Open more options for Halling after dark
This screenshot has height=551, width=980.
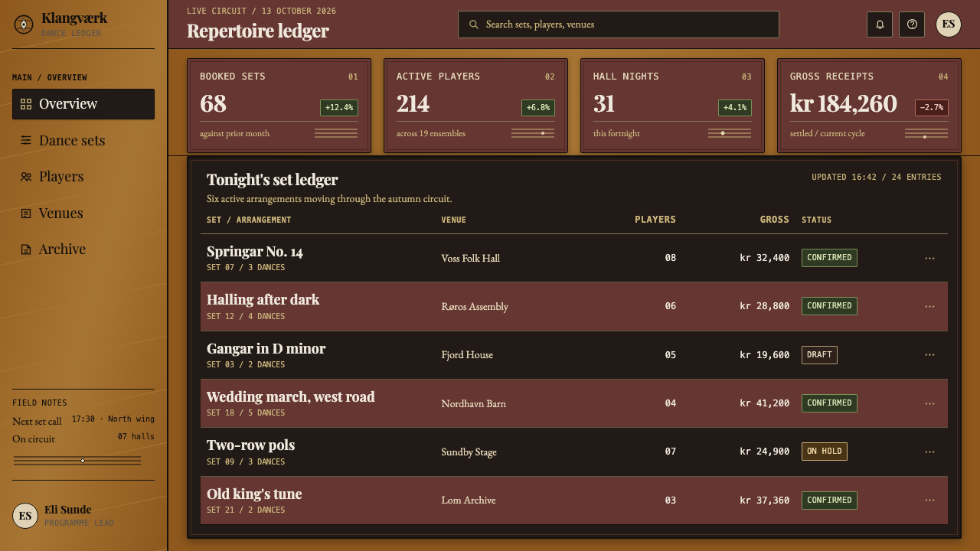tap(929, 306)
